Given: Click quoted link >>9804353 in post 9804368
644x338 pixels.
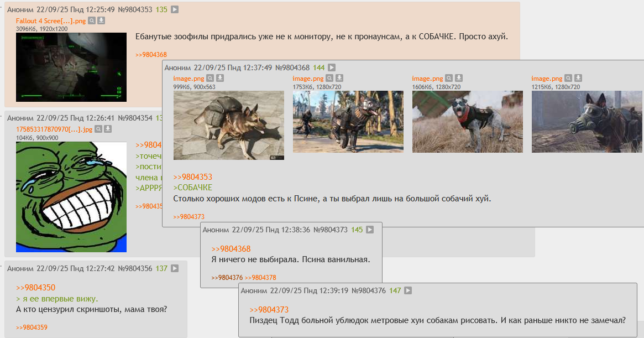Looking at the screenshot, I should click(192, 177).
